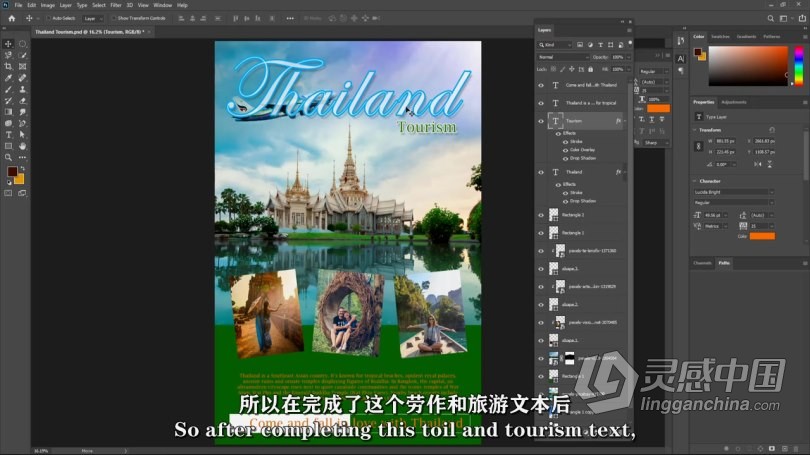Click the font size field in Properties
Screen dimensions: 810x455
(x=715, y=215)
